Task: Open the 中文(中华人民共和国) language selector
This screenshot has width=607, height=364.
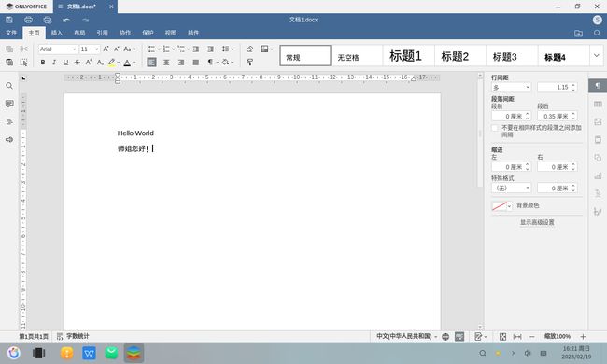Action: 407,337
